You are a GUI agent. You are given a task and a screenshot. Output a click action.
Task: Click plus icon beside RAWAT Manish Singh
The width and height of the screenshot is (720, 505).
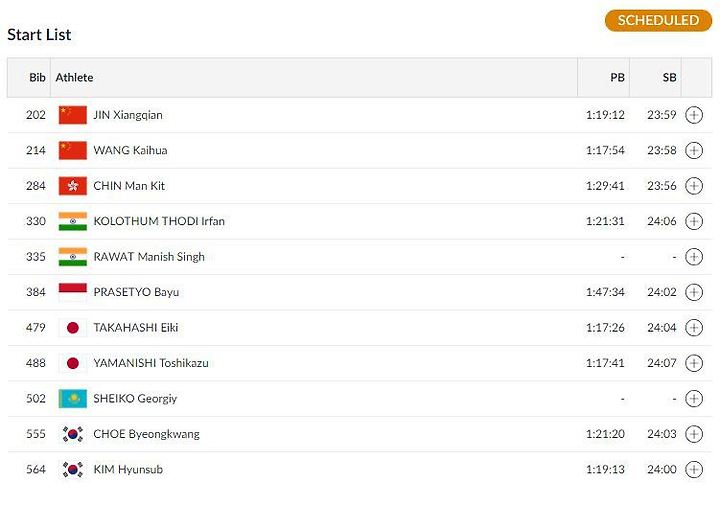pyautogui.click(x=694, y=257)
